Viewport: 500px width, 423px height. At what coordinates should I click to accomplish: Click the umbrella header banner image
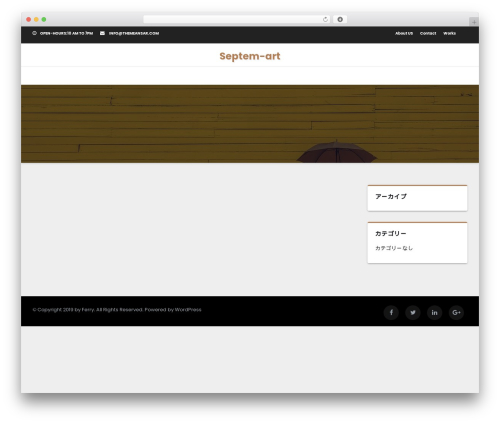[250, 124]
